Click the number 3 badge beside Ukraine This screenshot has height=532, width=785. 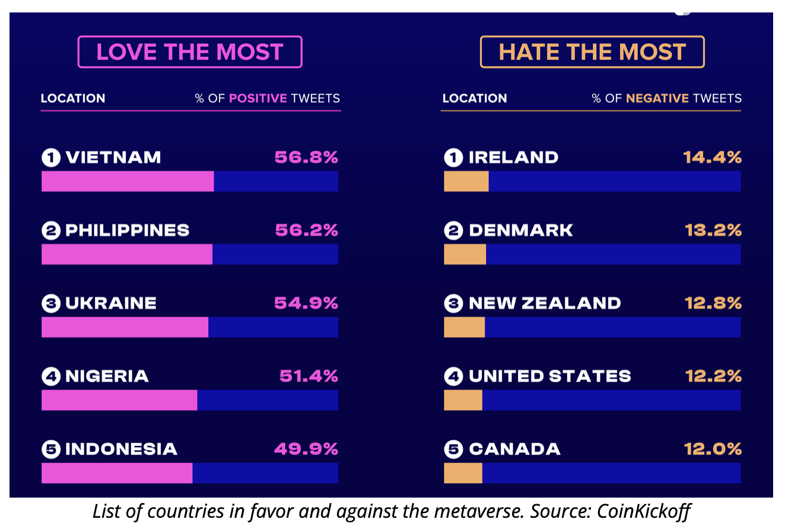click(x=51, y=304)
